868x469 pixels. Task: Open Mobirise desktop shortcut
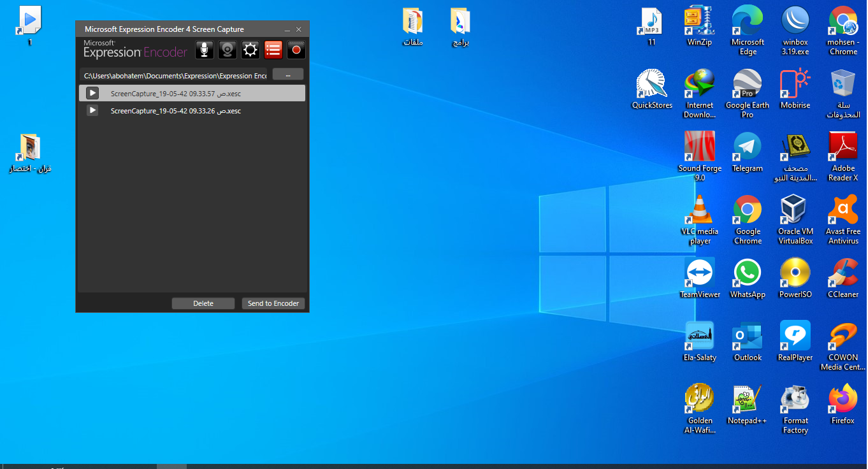795,89
